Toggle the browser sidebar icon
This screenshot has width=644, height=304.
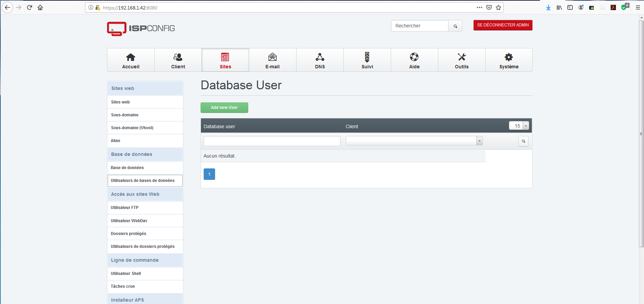click(570, 7)
